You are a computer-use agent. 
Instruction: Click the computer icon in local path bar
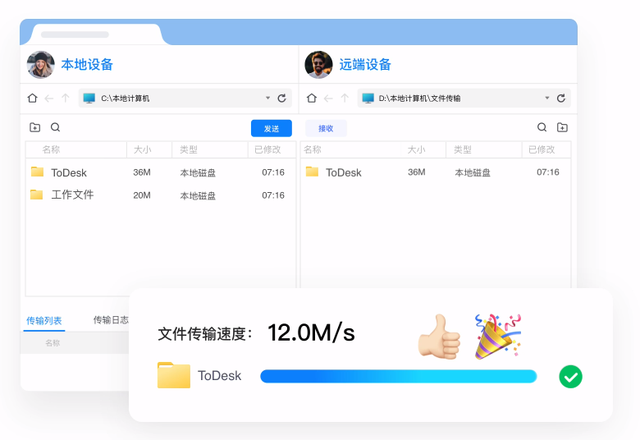(x=89, y=98)
